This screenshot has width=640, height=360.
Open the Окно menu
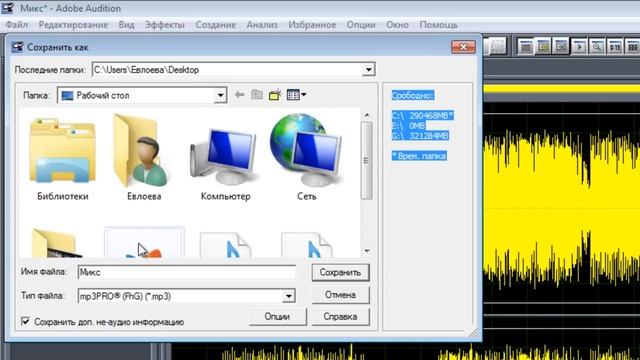(398, 25)
